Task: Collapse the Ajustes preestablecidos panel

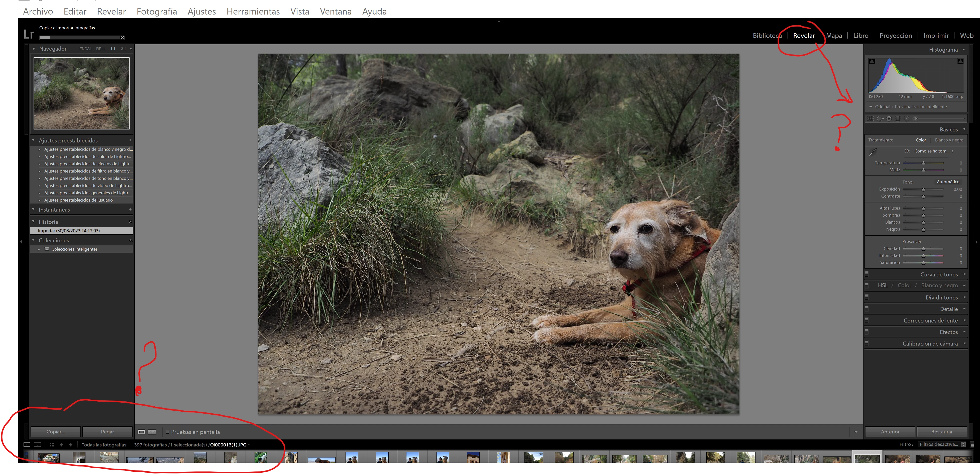Action: click(34, 140)
